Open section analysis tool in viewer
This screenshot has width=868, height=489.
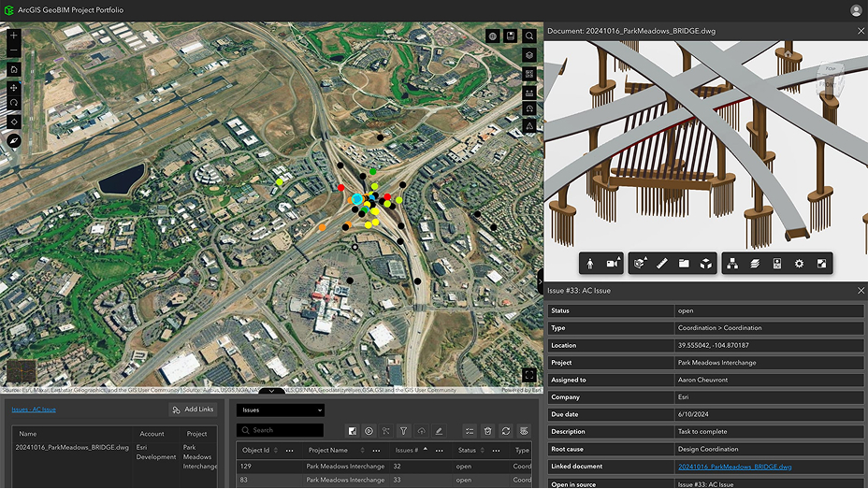pyautogui.click(x=640, y=264)
